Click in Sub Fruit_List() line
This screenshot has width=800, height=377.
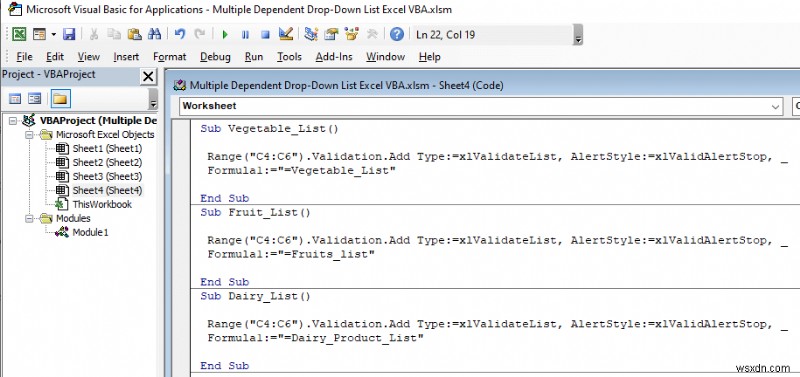255,212
